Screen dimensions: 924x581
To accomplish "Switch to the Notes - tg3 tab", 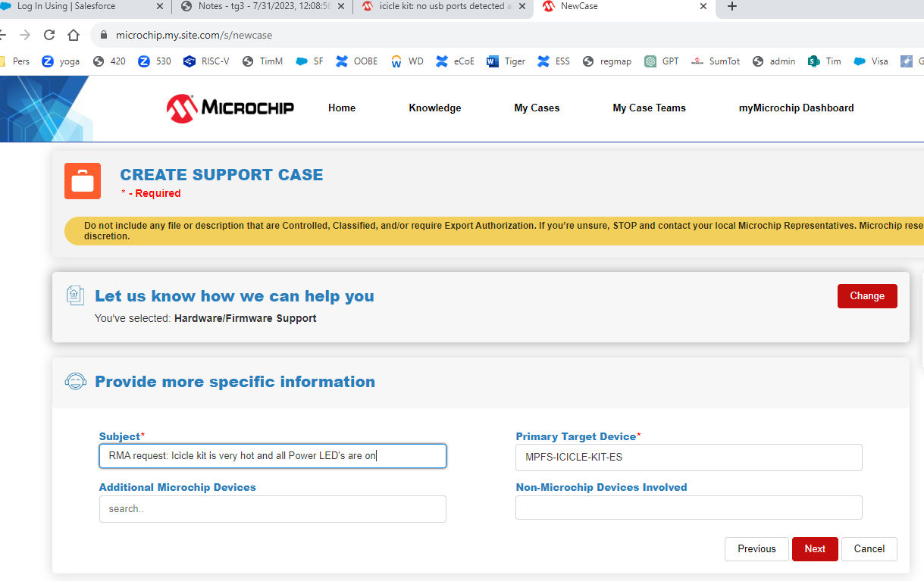I will pos(263,6).
